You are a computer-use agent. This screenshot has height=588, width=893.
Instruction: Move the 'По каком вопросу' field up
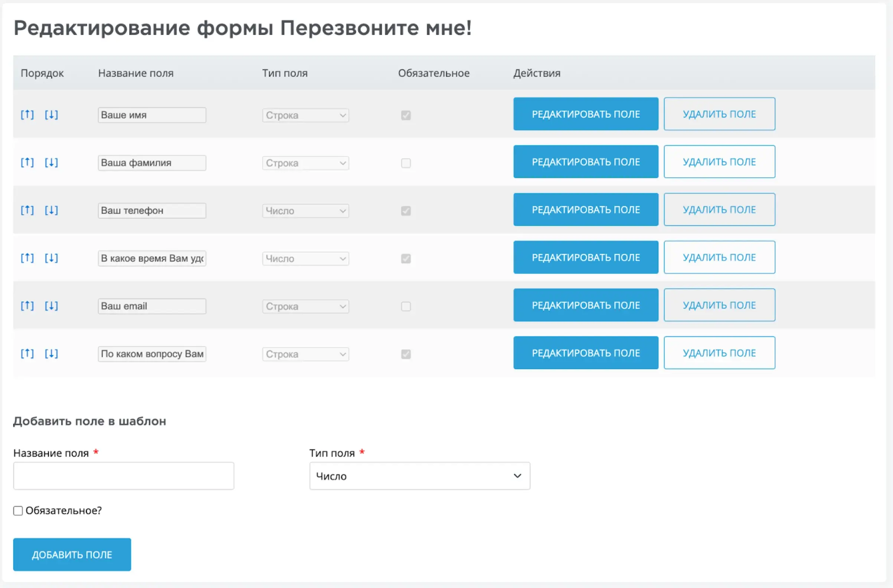[x=27, y=353]
